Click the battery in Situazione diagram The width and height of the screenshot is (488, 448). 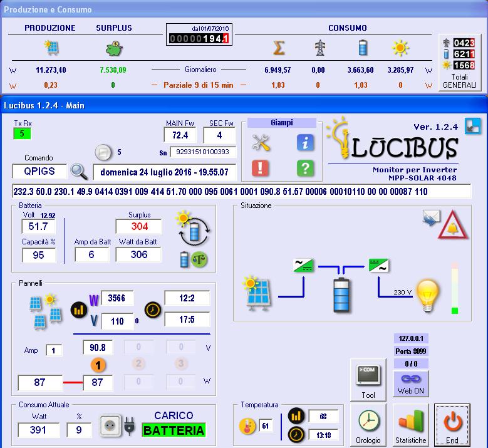(341, 295)
